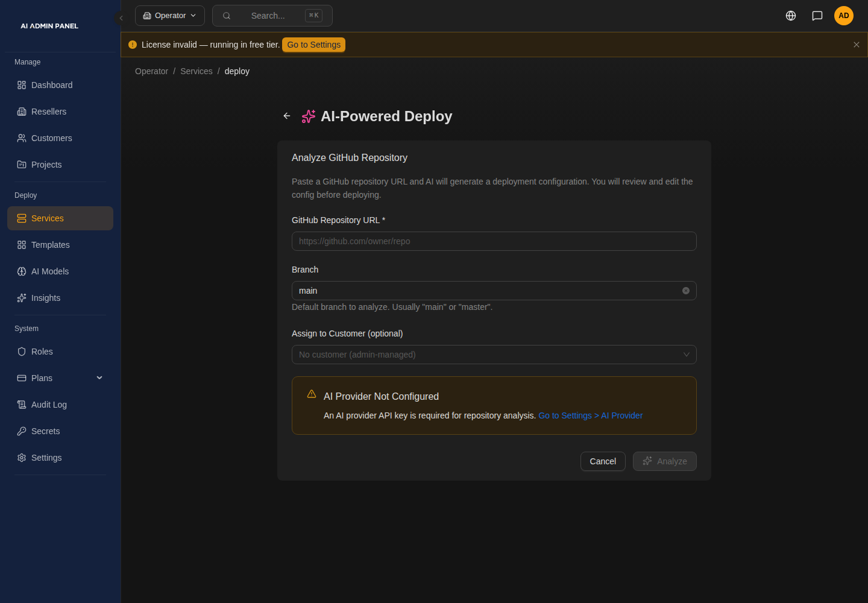Image resolution: width=868 pixels, height=603 pixels.
Task: Click the Go to Settings button in banner
Action: (x=314, y=45)
